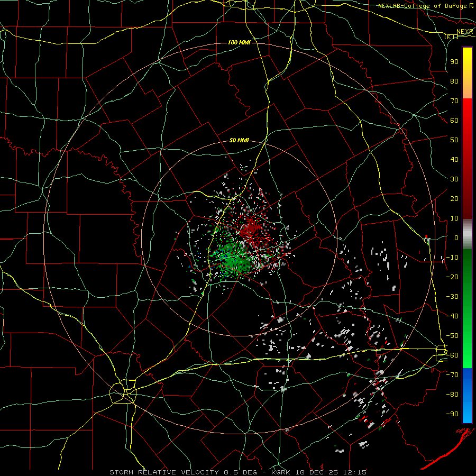
Task: Select the -30 value on the velocity scale
Action: click(x=452, y=297)
